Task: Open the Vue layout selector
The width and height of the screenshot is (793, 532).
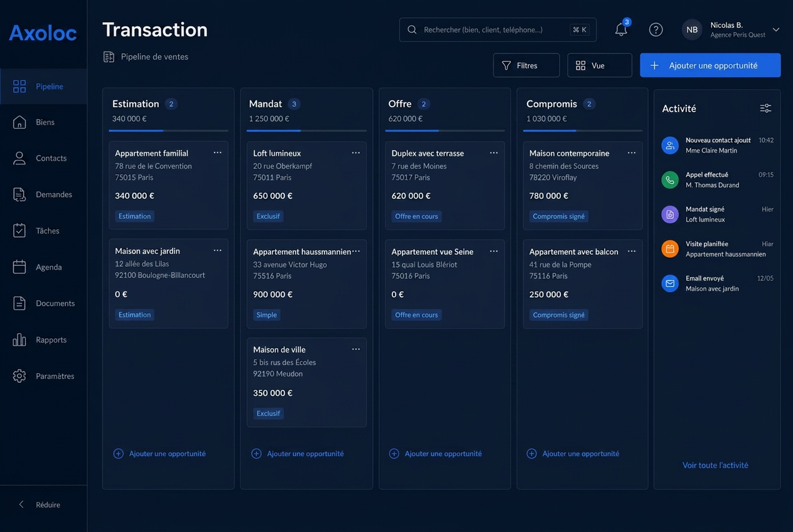Action: 599,65
